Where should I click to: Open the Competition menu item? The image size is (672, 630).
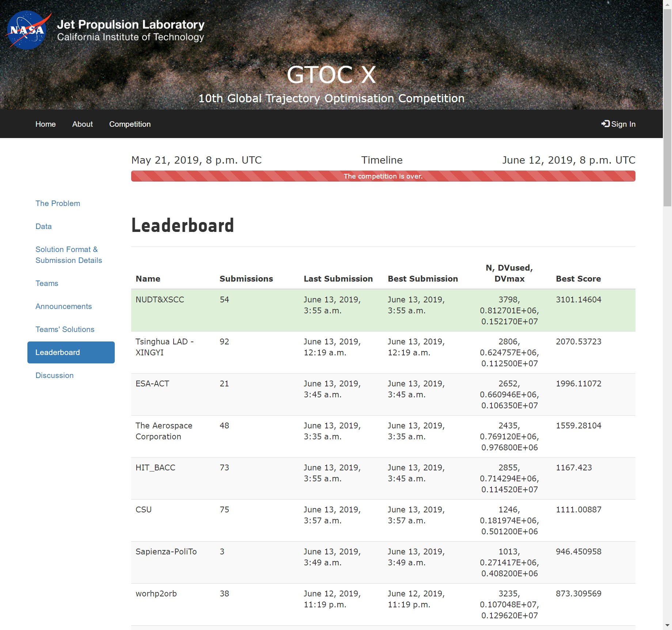130,124
